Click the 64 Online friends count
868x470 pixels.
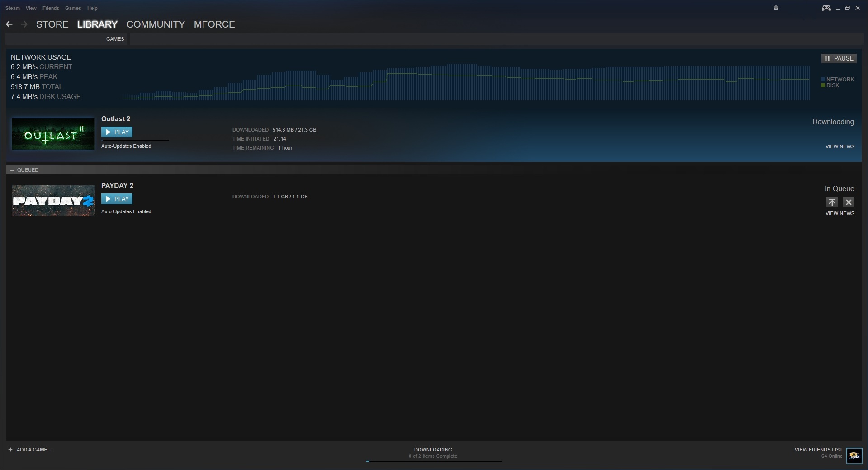coord(832,456)
